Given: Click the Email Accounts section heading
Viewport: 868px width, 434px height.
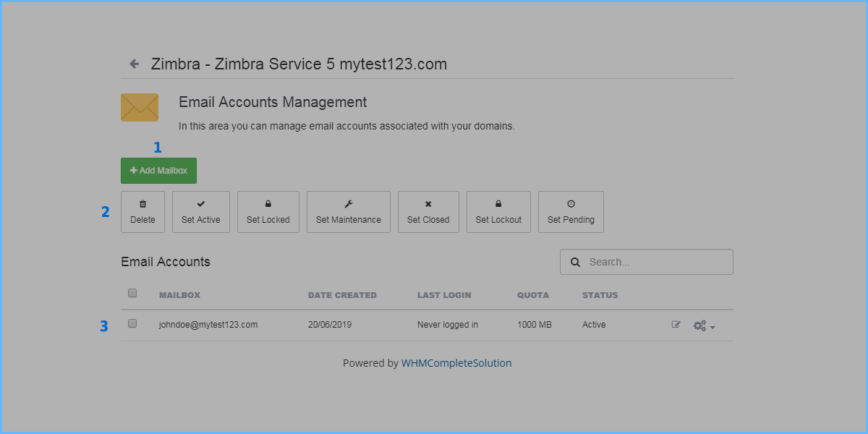Looking at the screenshot, I should [x=166, y=262].
